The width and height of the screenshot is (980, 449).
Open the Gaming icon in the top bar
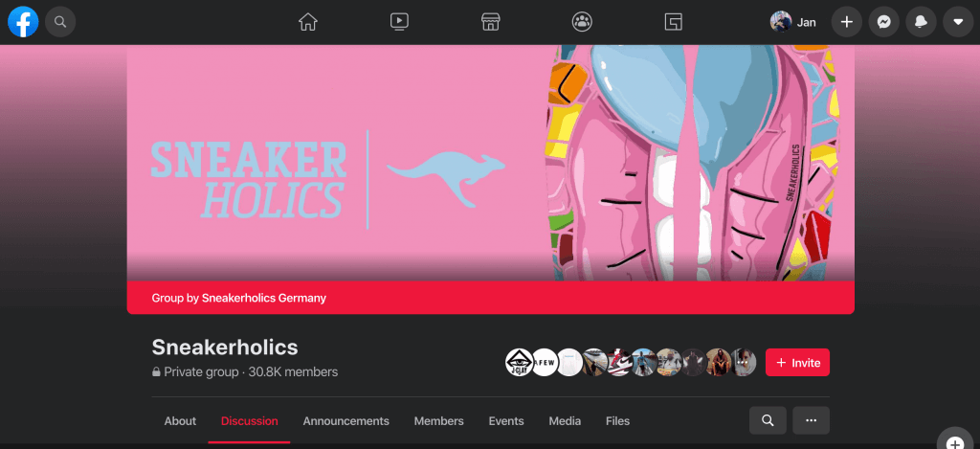pos(673,22)
